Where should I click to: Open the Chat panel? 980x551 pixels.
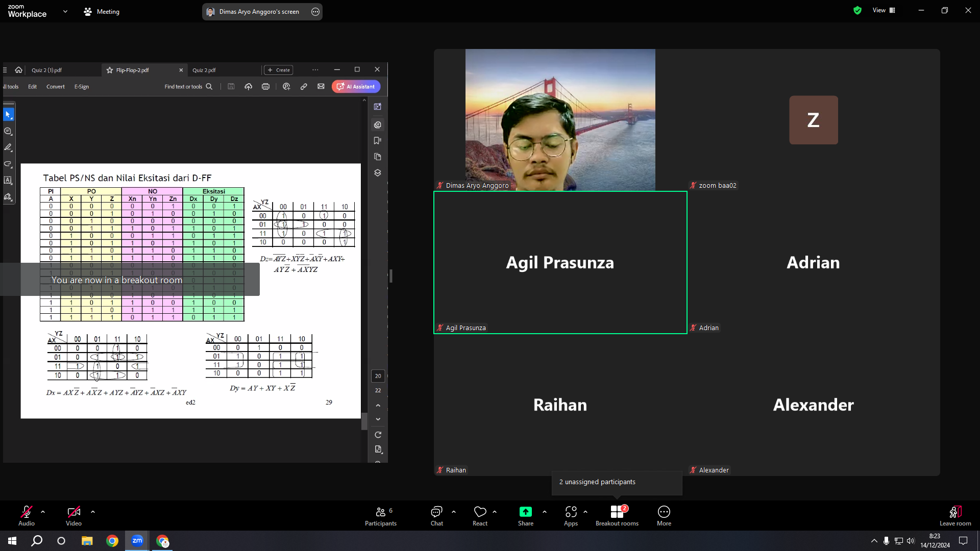(437, 516)
